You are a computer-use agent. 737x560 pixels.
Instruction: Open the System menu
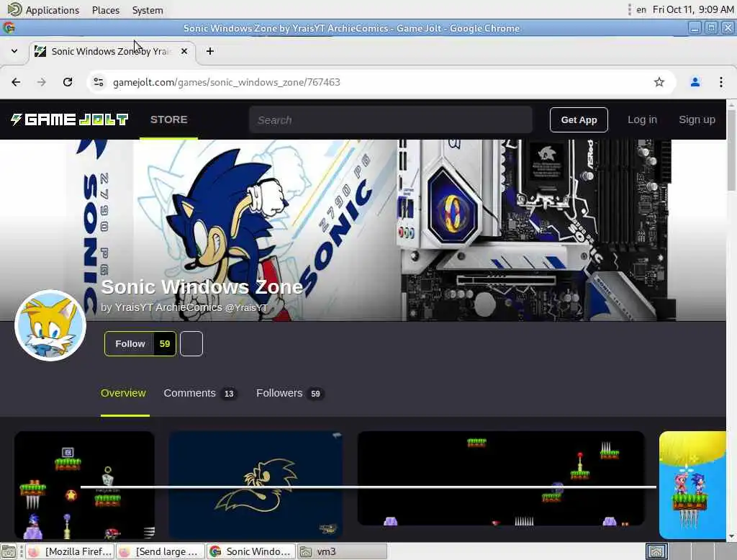(148, 10)
